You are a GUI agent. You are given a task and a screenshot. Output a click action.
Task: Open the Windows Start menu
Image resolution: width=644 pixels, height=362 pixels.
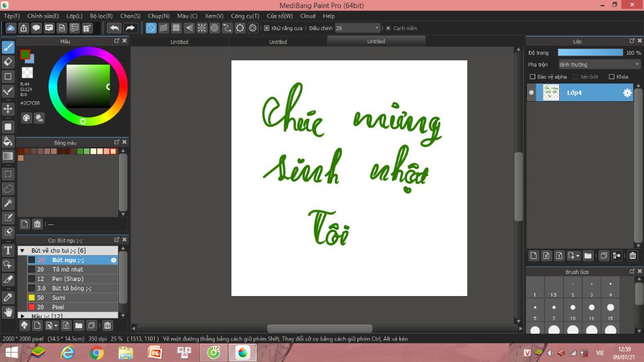(11, 353)
